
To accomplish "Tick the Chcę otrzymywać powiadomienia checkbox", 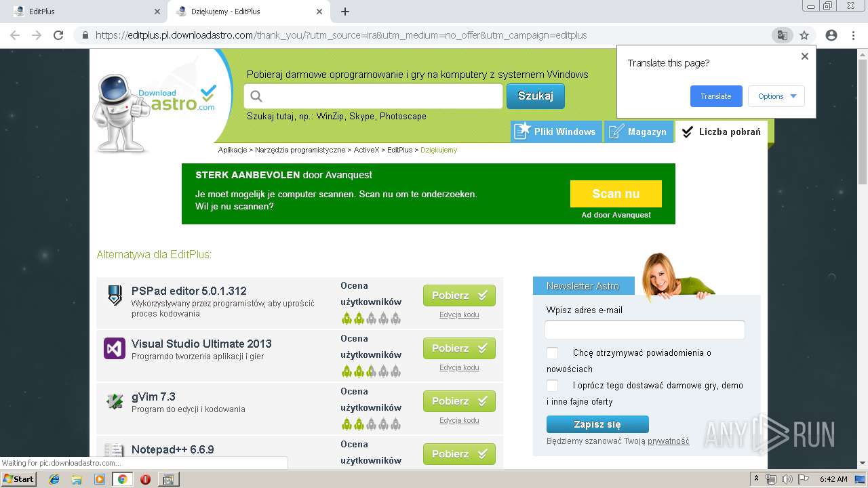I will (x=553, y=353).
